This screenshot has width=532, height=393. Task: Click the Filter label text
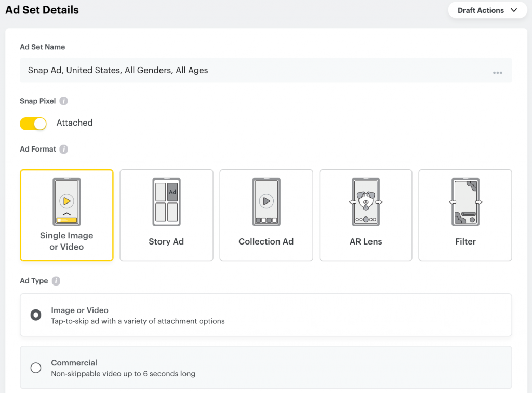465,241
